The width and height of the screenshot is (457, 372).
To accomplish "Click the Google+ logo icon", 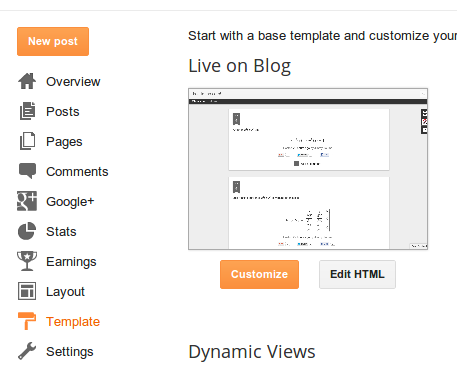I will pos(27,201).
